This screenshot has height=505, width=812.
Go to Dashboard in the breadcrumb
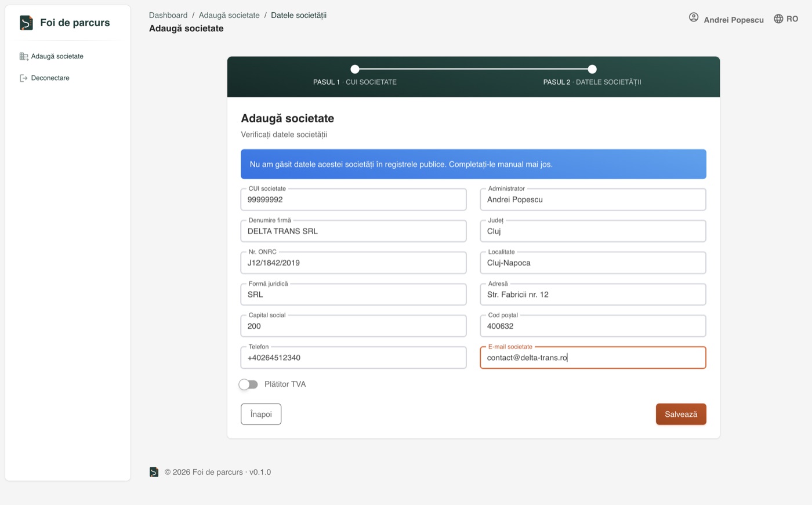pos(168,15)
